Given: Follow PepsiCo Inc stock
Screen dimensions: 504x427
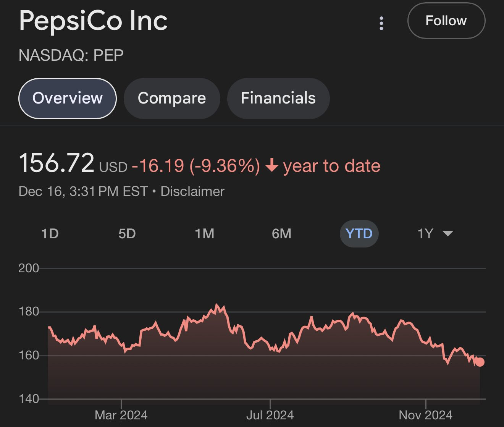Looking at the screenshot, I should click(446, 21).
